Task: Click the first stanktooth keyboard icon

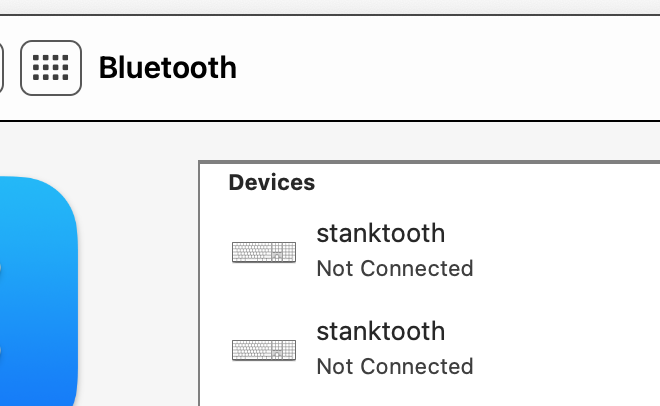Action: (x=264, y=252)
